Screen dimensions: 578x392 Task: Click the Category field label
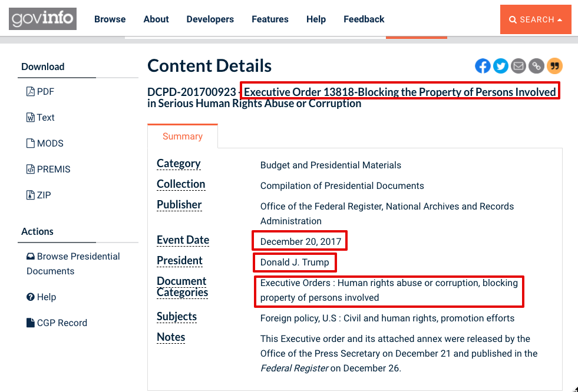179,164
